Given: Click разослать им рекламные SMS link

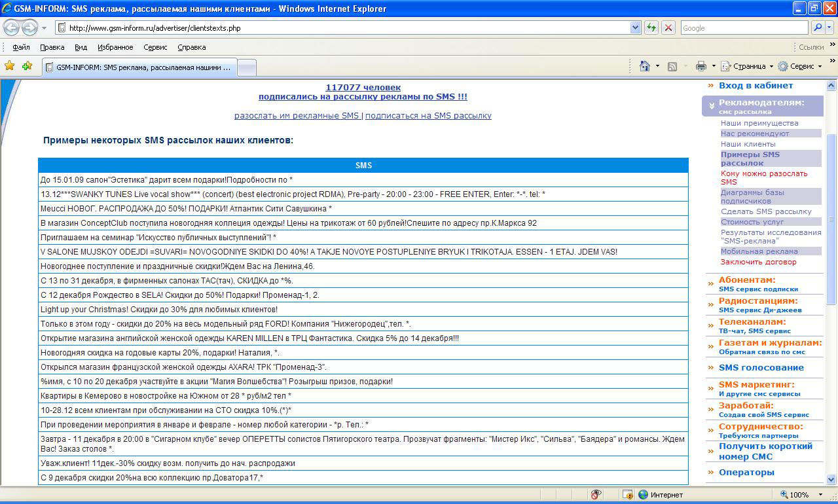Looking at the screenshot, I should [x=297, y=115].
